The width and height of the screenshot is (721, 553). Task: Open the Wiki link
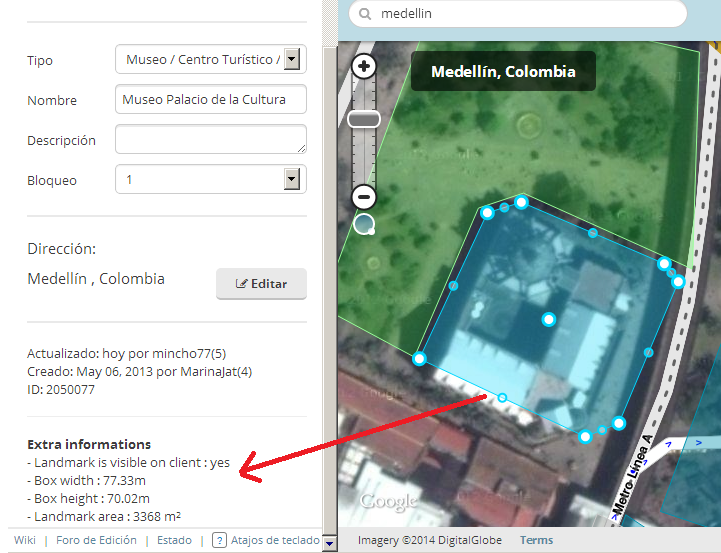click(25, 540)
